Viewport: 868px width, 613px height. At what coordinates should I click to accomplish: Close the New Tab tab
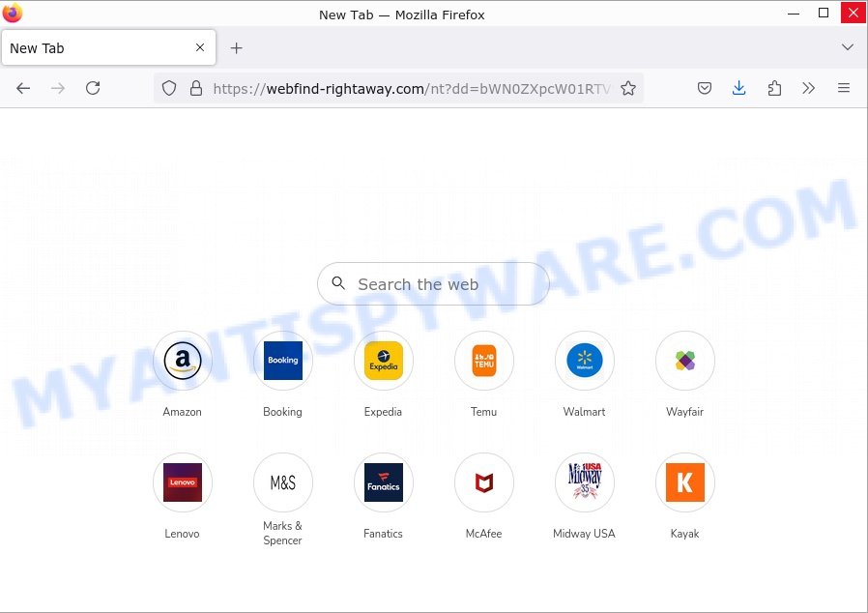pos(200,47)
